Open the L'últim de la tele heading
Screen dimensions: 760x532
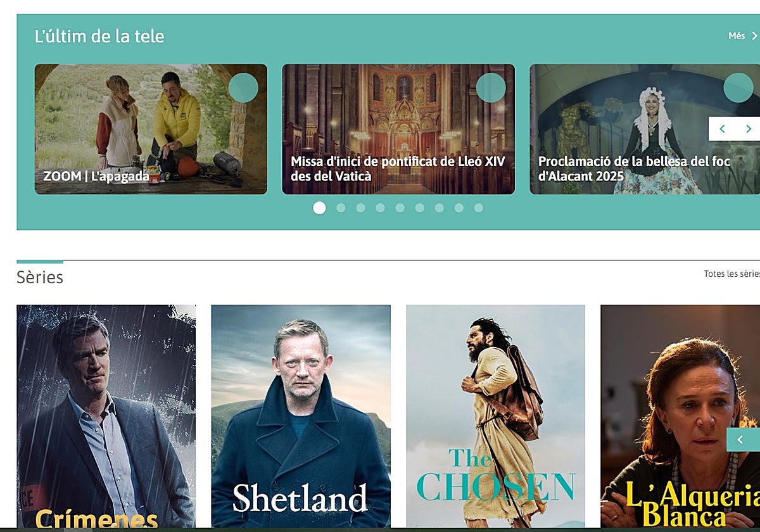click(x=99, y=36)
